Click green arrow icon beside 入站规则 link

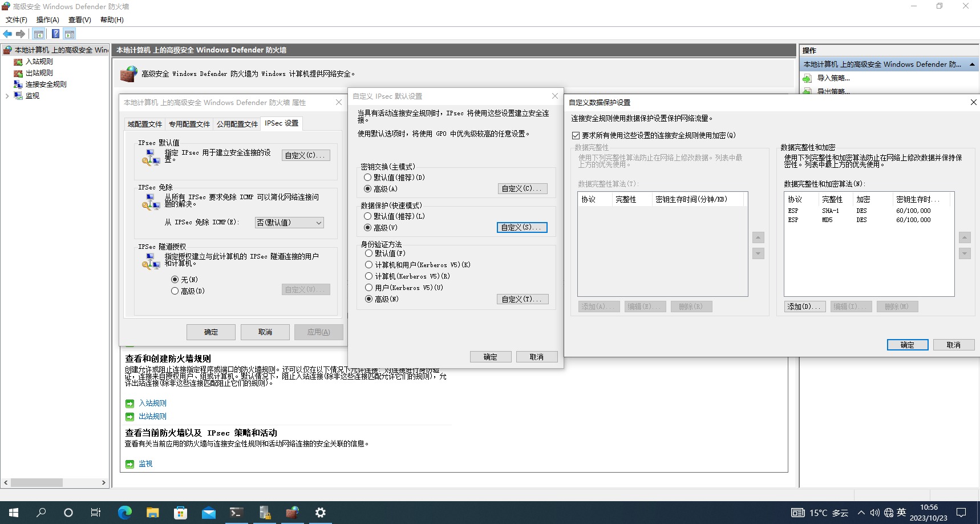pos(129,404)
